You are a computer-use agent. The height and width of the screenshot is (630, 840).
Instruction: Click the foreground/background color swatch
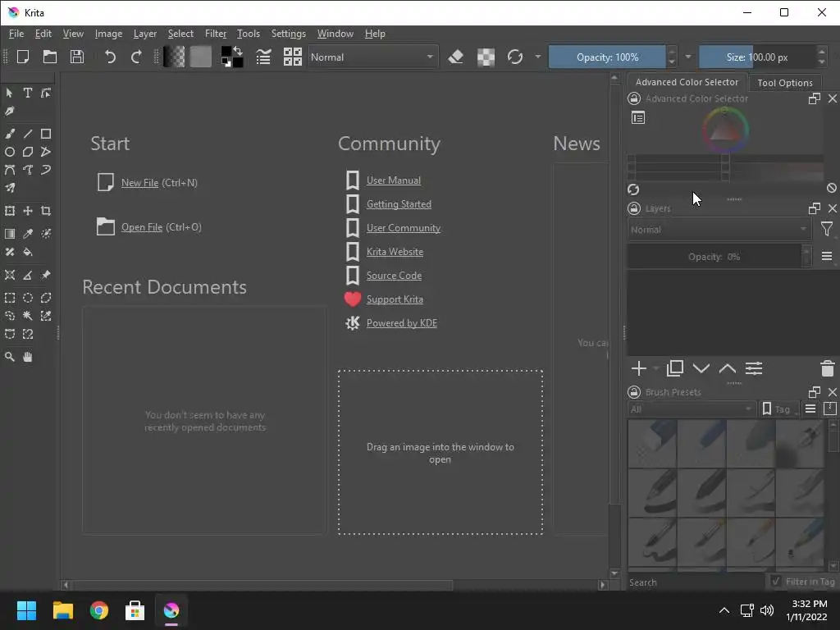(232, 57)
